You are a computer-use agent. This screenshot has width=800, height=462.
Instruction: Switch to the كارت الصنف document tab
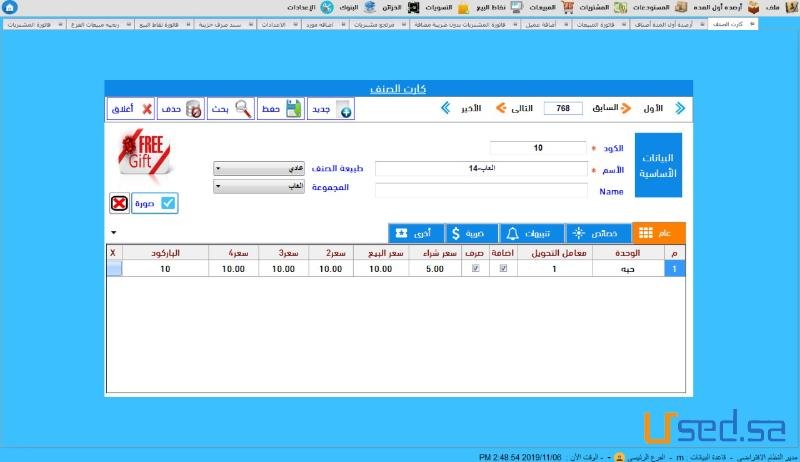[733, 24]
